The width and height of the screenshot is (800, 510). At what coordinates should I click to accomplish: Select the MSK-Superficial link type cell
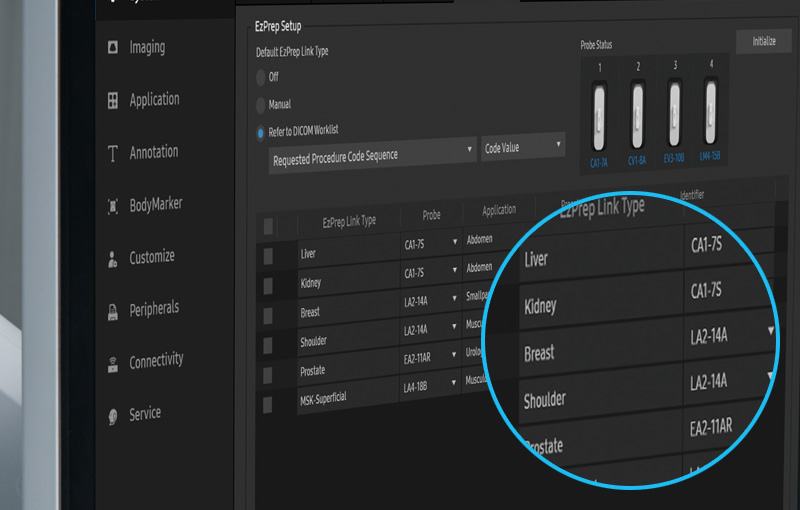[348, 396]
